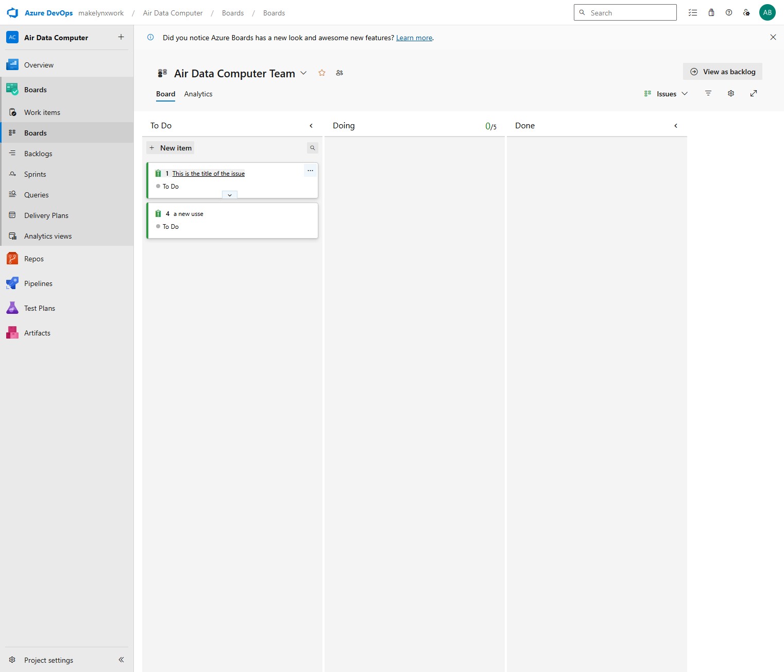
Task: Search the To Do column with magnifier
Action: 313,148
